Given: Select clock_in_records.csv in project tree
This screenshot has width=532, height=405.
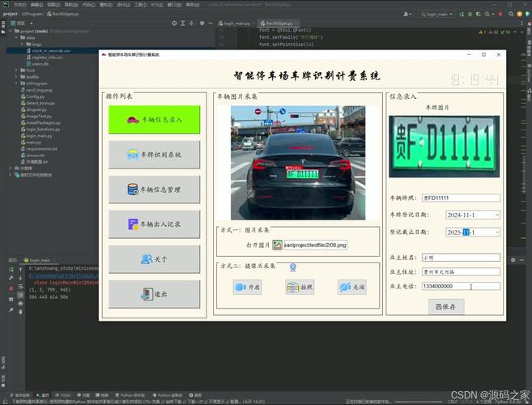Looking at the screenshot, I should pos(51,50).
